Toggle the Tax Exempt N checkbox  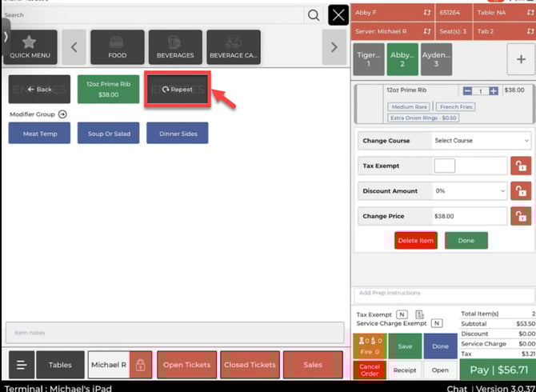click(x=402, y=315)
